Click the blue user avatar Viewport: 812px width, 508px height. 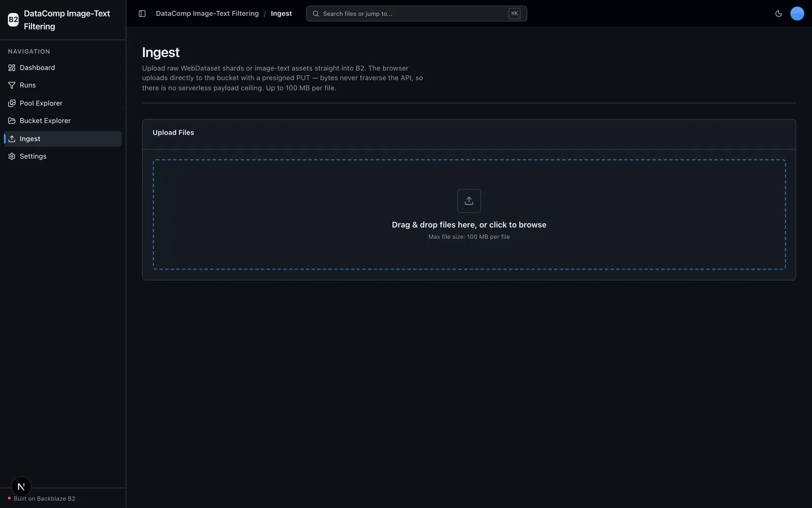point(797,14)
